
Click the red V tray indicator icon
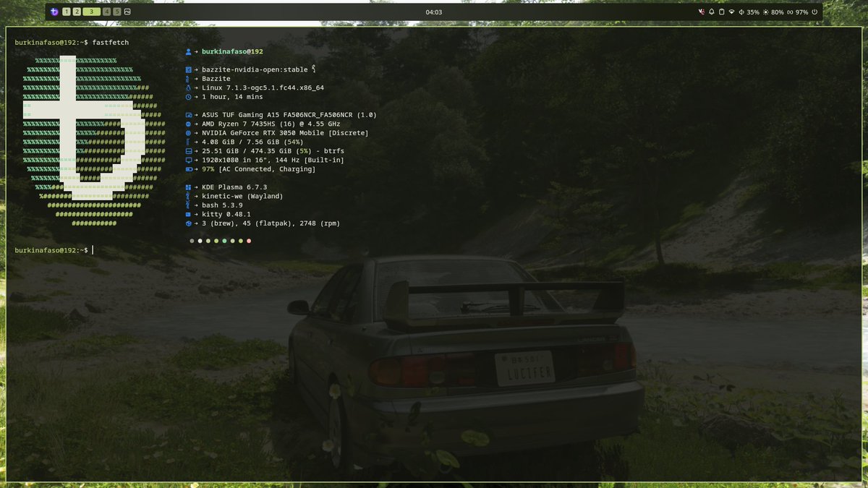coord(702,12)
